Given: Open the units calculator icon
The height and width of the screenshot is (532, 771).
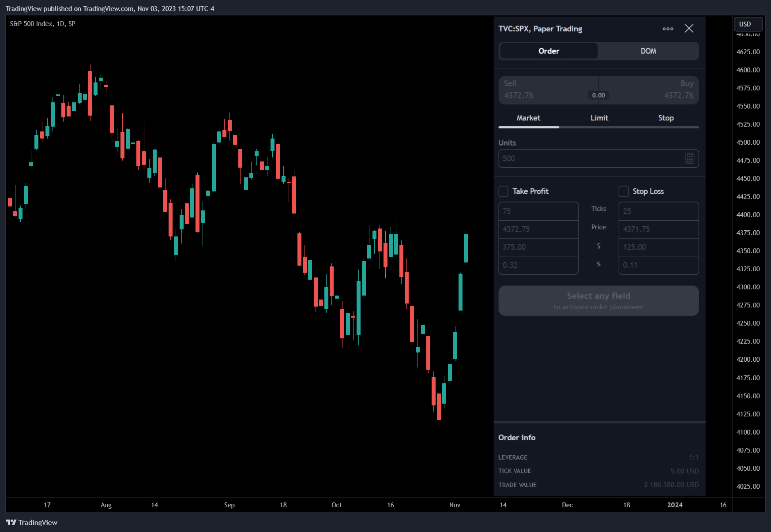Looking at the screenshot, I should point(690,158).
